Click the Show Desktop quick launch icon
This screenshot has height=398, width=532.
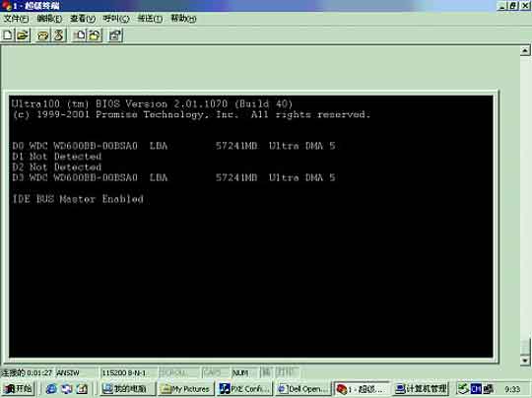click(82, 389)
